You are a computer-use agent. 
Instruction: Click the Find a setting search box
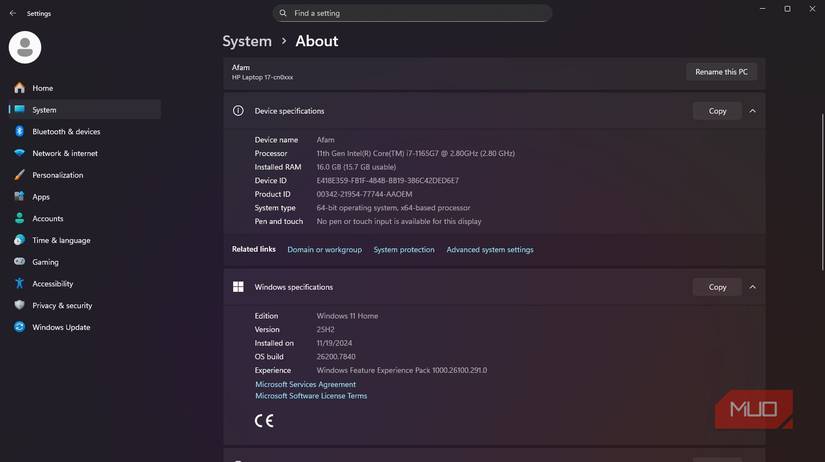coord(412,13)
